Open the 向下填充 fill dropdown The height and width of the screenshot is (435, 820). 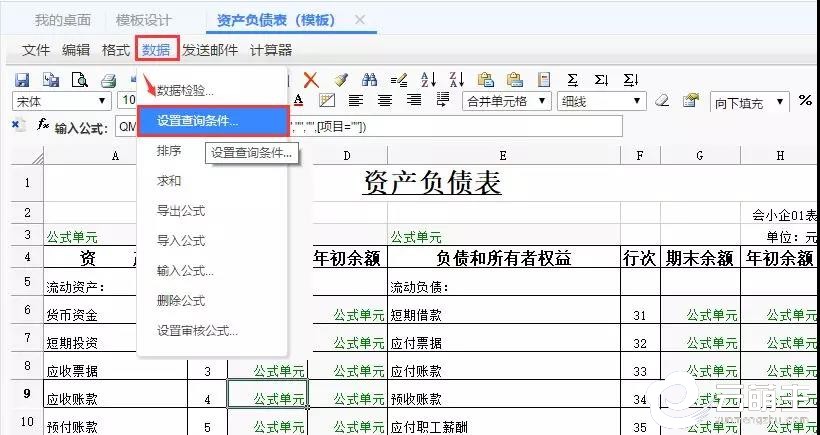[x=781, y=102]
